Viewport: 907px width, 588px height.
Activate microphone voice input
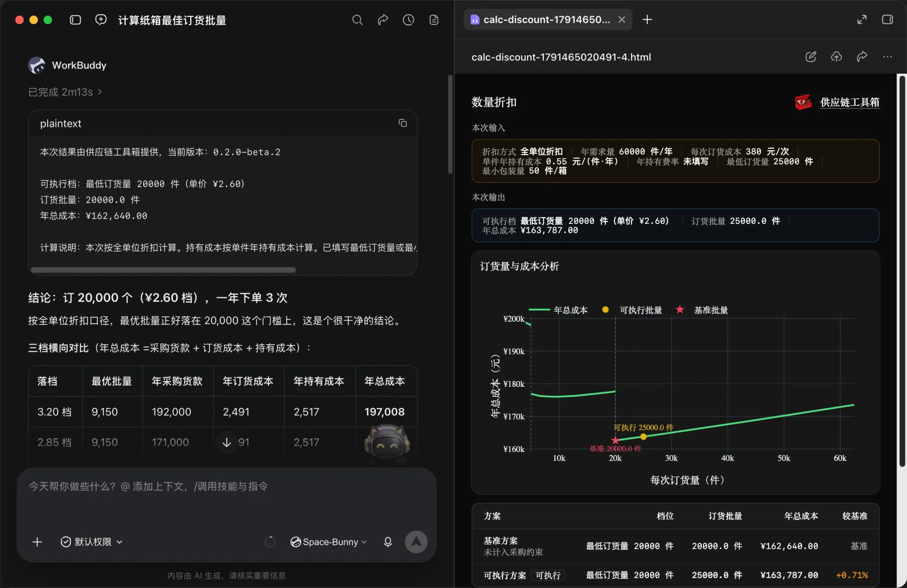pyautogui.click(x=388, y=542)
